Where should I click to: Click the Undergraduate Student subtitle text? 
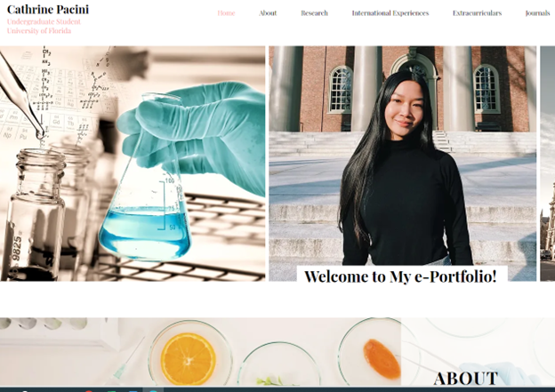[x=44, y=21]
